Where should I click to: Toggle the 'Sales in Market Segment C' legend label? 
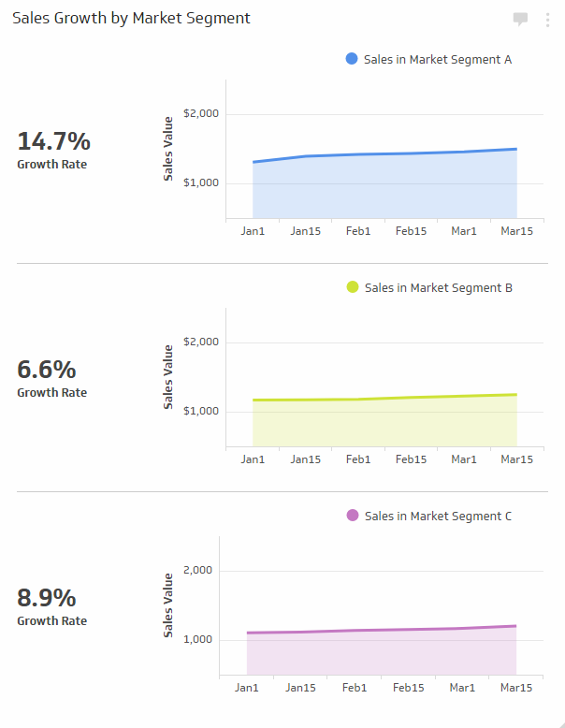click(x=438, y=516)
